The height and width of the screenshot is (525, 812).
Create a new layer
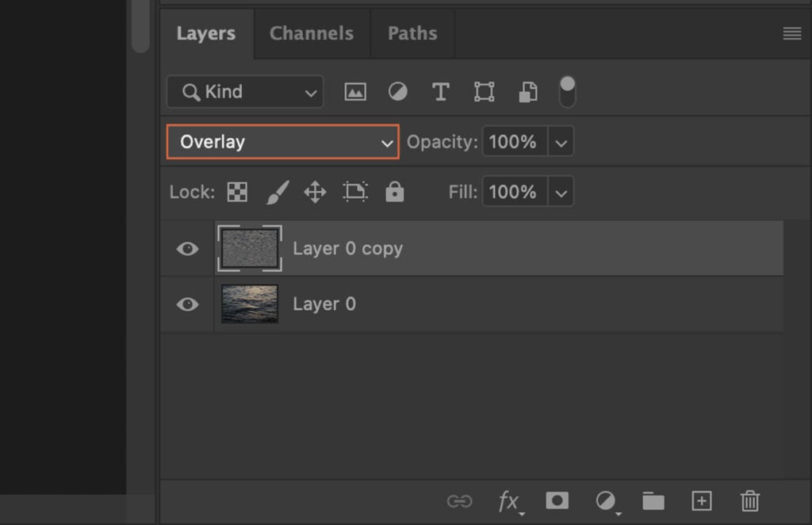(x=701, y=500)
